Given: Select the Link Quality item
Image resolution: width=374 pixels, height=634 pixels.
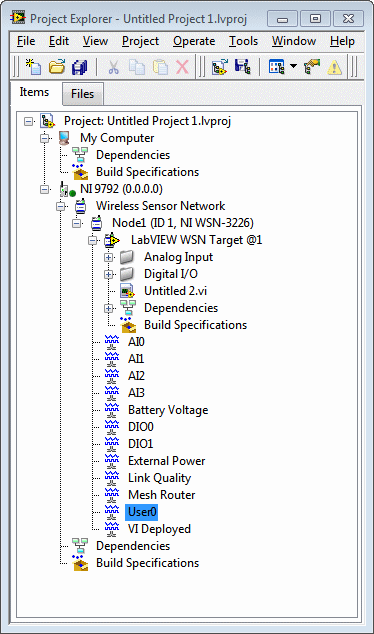Looking at the screenshot, I should [x=159, y=478].
